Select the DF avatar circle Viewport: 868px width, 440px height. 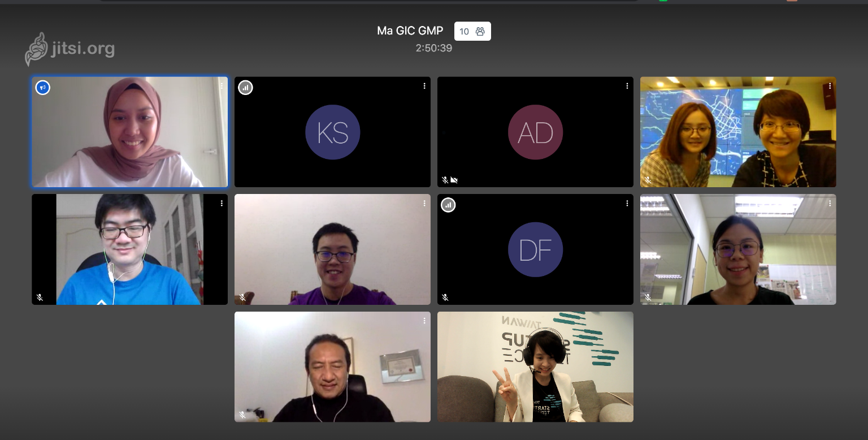pyautogui.click(x=536, y=249)
